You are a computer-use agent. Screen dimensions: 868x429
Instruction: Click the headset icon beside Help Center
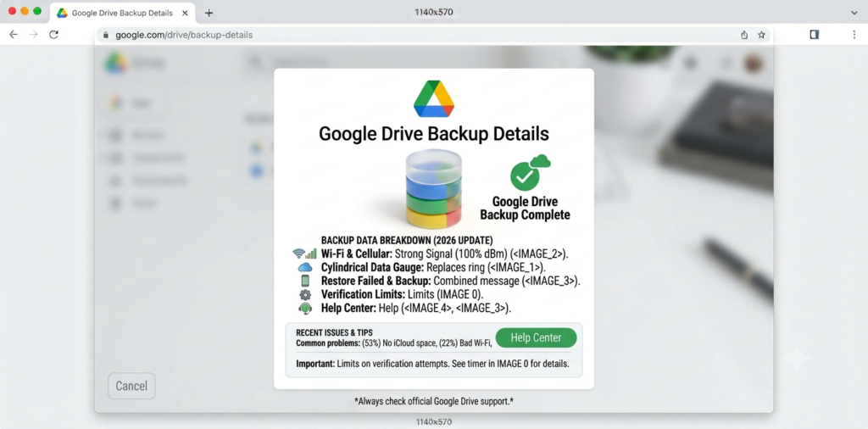click(305, 309)
